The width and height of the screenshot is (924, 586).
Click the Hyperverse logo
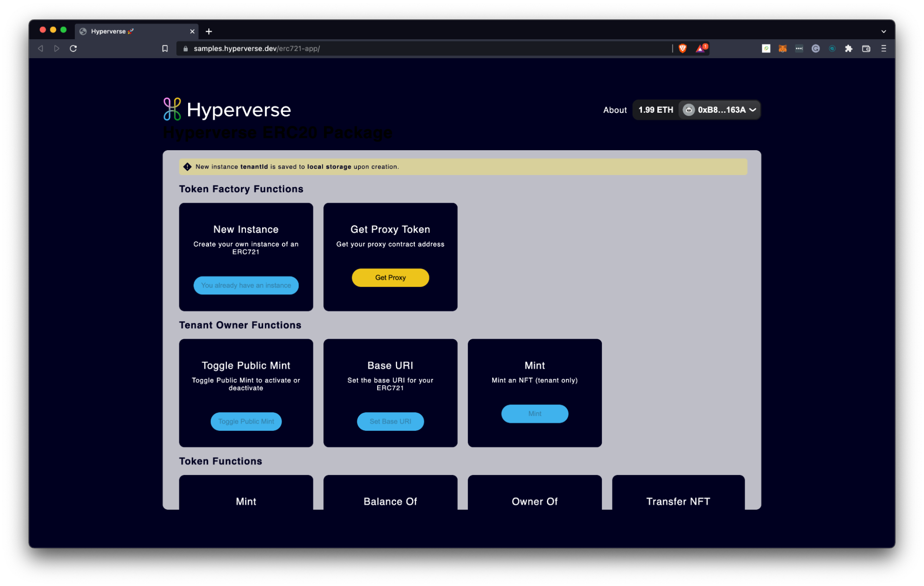[227, 110]
